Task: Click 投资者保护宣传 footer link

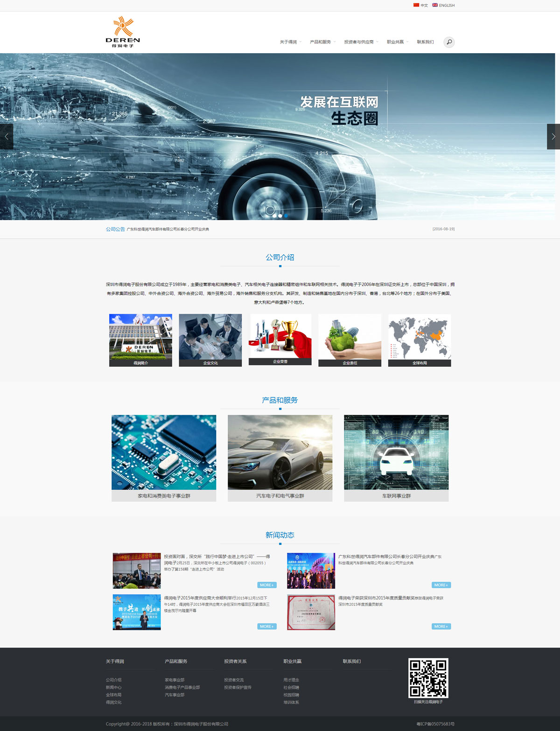Action: [x=238, y=687]
